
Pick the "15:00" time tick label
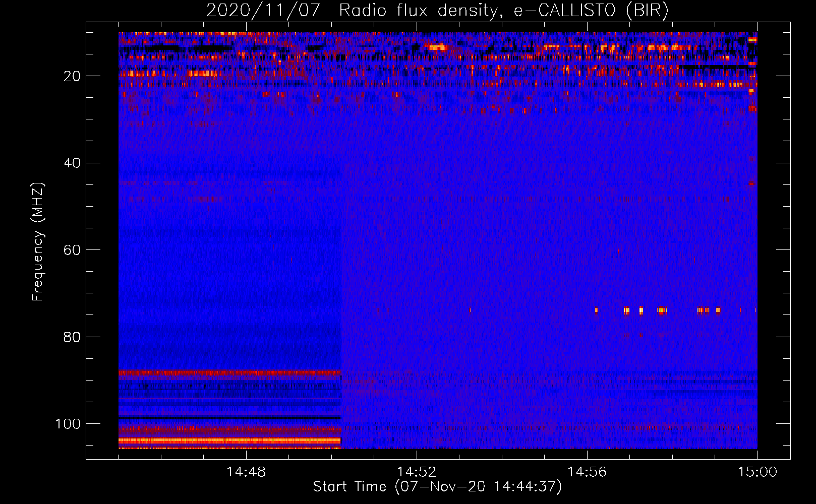click(x=757, y=472)
